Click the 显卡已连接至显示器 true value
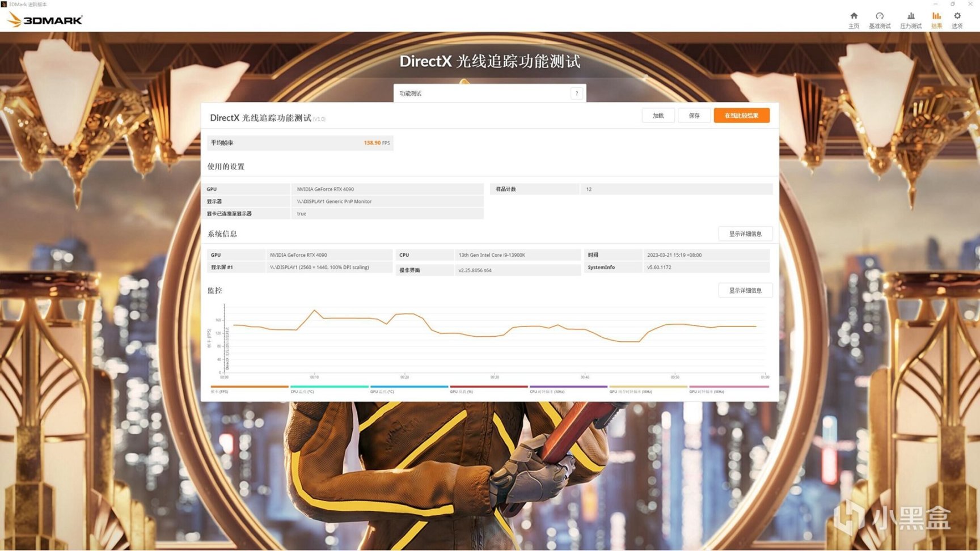 (x=302, y=214)
